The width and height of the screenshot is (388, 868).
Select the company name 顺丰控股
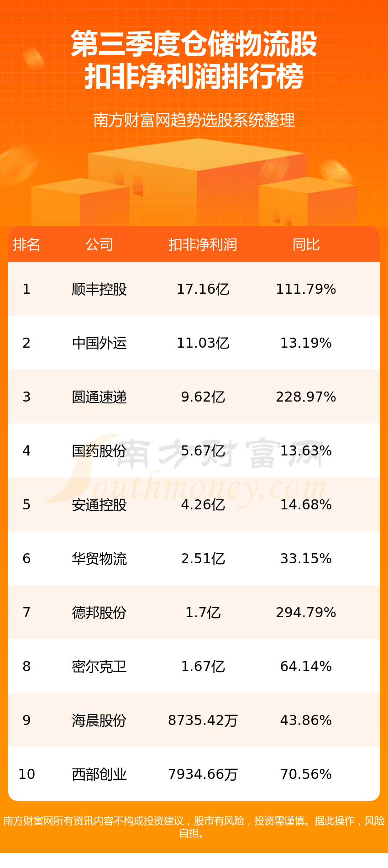[x=99, y=289]
